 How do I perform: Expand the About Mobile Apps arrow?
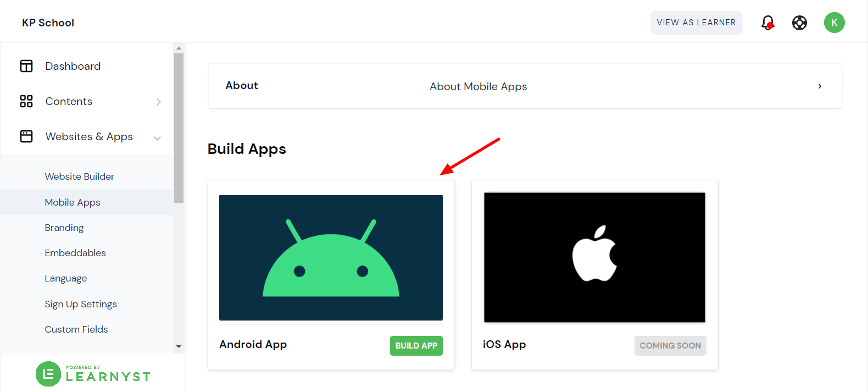(819, 86)
